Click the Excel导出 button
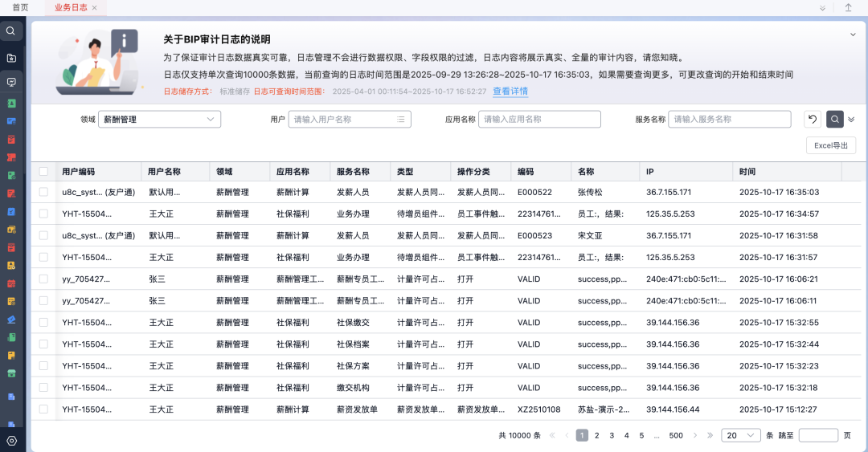 pos(830,145)
